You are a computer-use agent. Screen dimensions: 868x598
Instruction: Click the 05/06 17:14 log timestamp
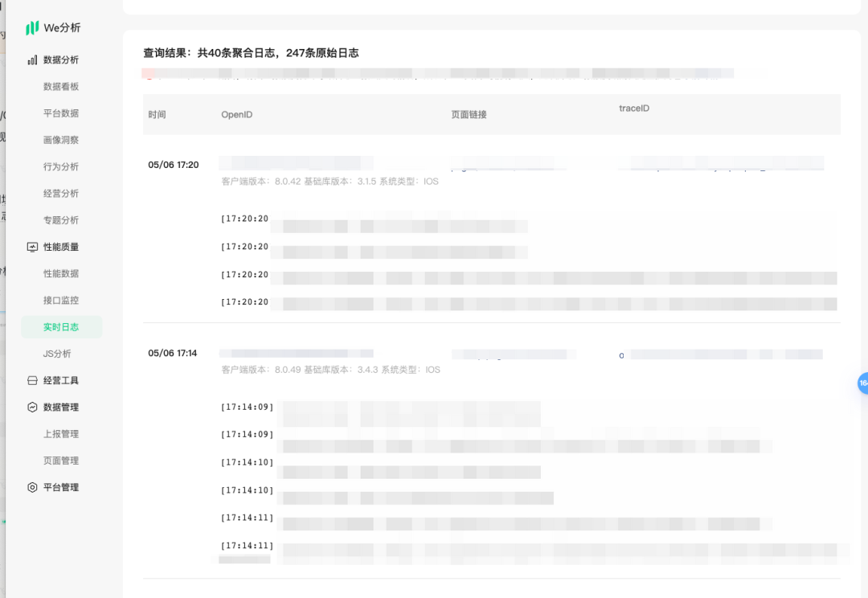point(172,354)
